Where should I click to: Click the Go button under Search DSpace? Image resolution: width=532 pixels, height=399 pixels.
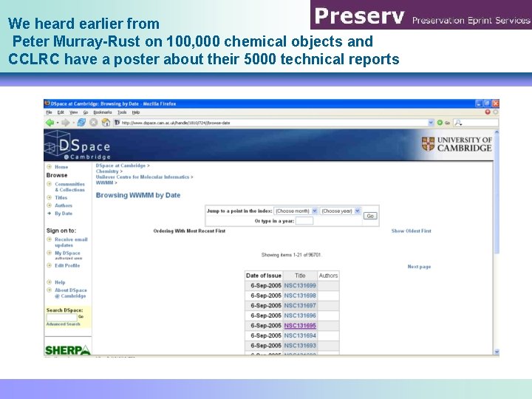(81, 316)
